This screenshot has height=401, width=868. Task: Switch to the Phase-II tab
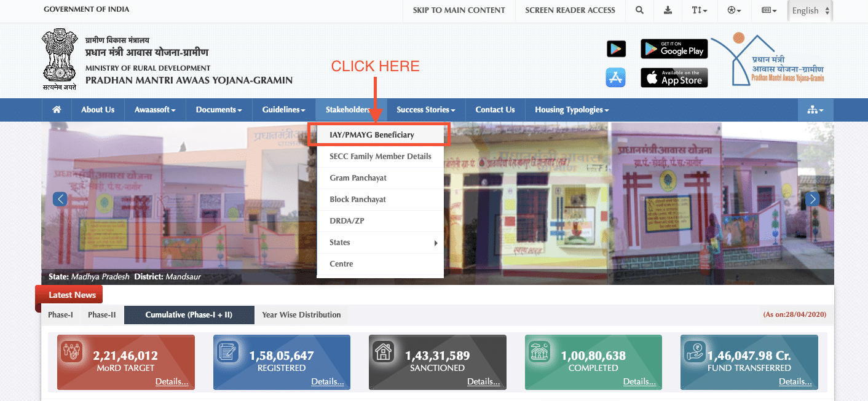pyautogui.click(x=101, y=315)
